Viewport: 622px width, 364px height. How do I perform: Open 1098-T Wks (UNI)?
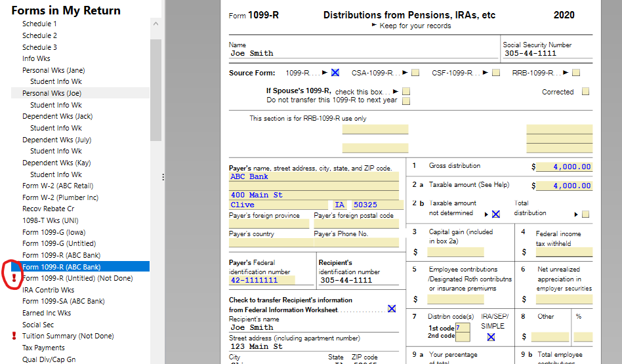(51, 220)
